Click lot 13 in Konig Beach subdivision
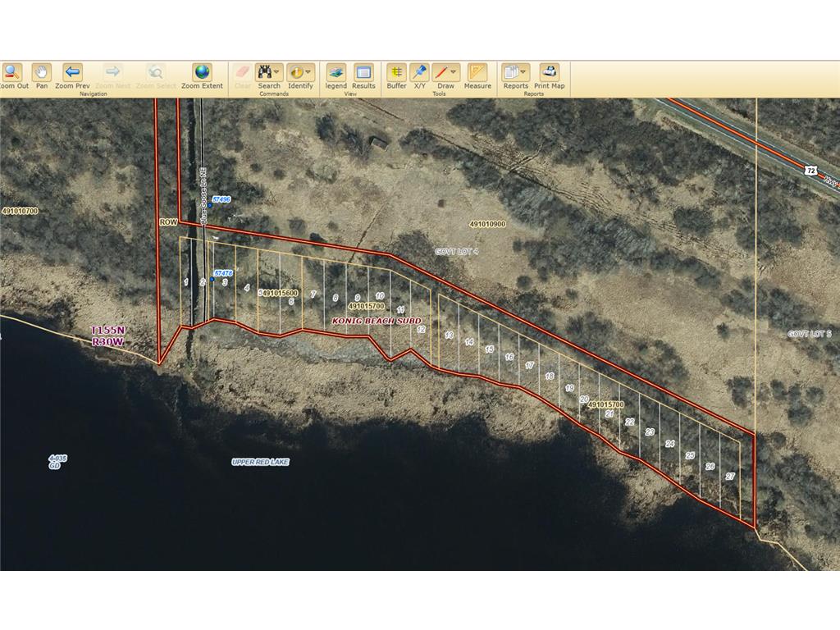This screenshot has width=840, height=630. [449, 336]
